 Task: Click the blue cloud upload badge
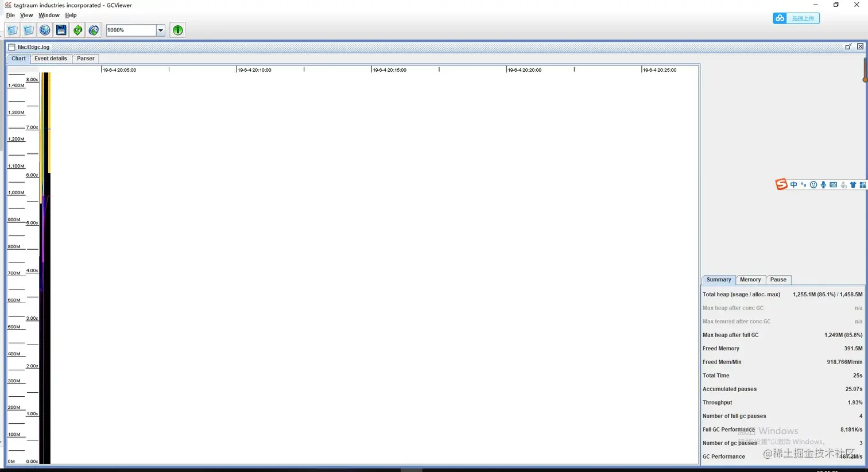[796, 18]
